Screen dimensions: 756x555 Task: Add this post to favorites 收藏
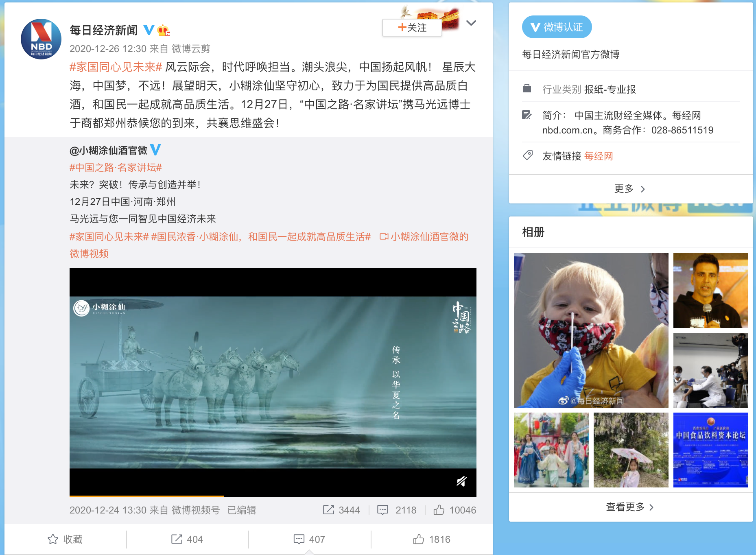pos(65,539)
